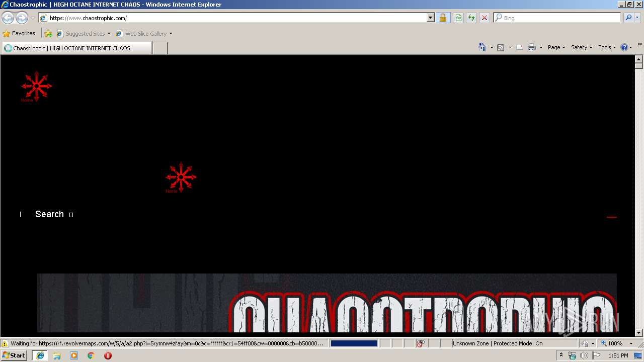
Task: Expand Web Slice Gallery dropdown arrow
Action: tap(171, 34)
